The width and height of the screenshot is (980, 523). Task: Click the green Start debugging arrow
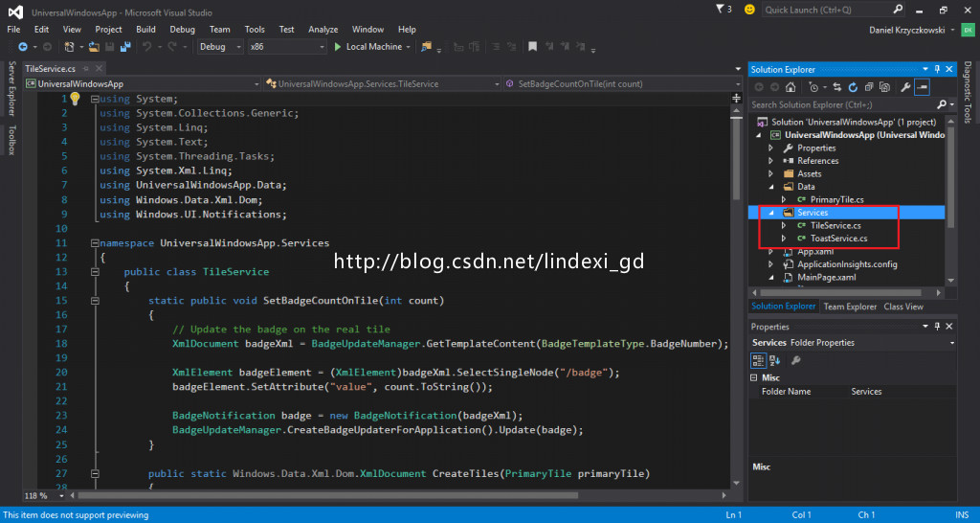coord(338,47)
